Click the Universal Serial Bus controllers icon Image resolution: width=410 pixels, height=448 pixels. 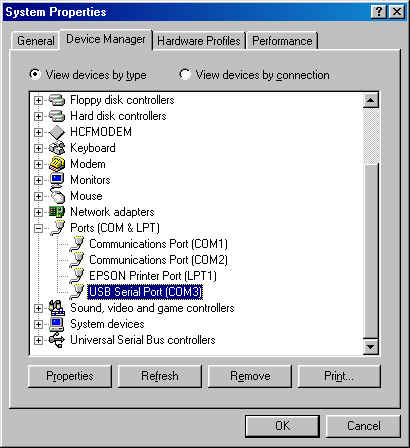click(x=57, y=340)
